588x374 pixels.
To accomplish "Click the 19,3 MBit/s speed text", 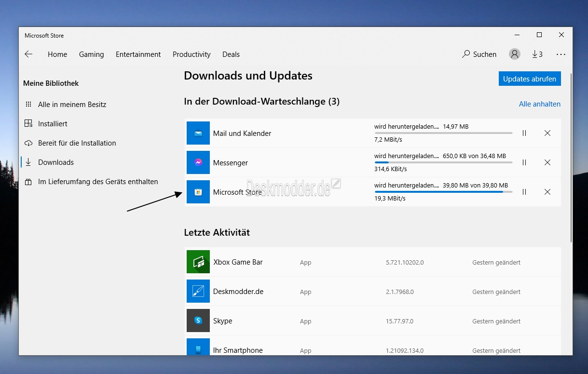I will click(x=390, y=199).
